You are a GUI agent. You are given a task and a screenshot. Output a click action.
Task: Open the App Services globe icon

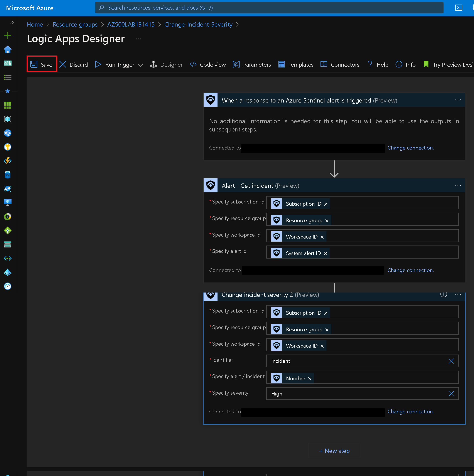8,133
